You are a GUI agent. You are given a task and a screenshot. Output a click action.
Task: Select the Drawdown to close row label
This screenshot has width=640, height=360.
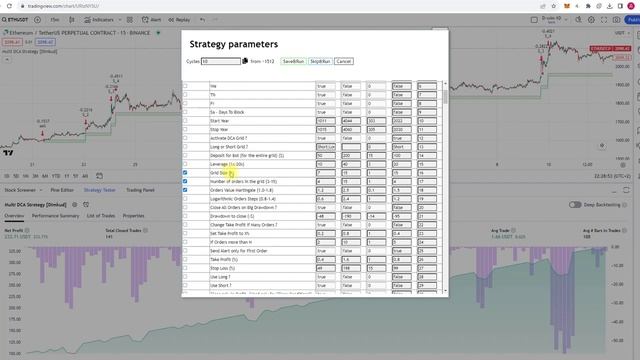click(x=232, y=216)
